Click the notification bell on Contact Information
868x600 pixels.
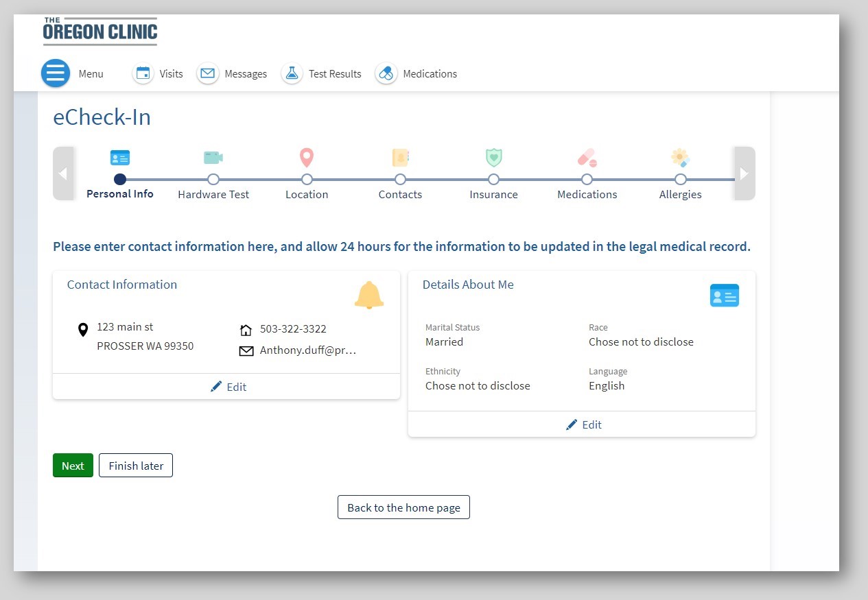(369, 295)
